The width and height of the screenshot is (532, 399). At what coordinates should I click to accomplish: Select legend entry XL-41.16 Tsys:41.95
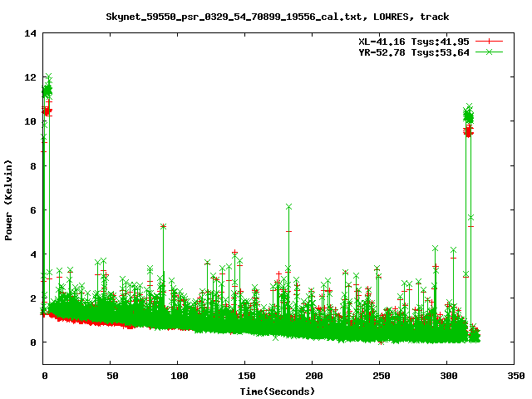pos(414,42)
